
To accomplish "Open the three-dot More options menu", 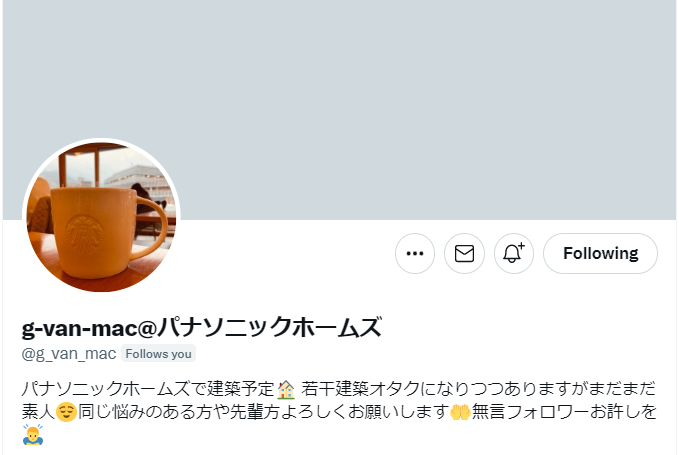I will click(414, 253).
